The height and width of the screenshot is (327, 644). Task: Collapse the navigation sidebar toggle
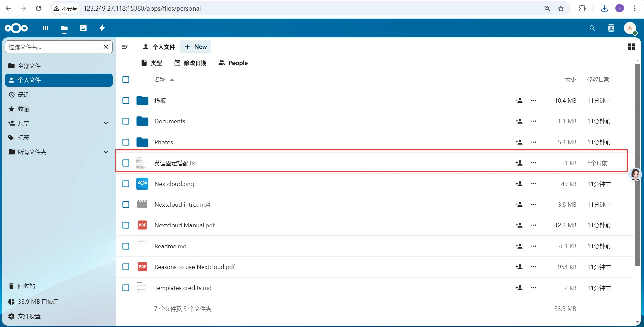click(x=125, y=47)
